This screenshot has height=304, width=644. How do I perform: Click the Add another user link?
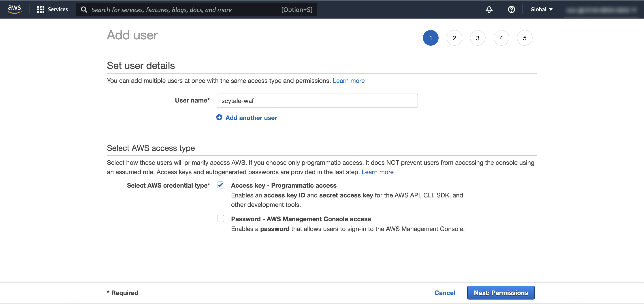pyautogui.click(x=251, y=118)
